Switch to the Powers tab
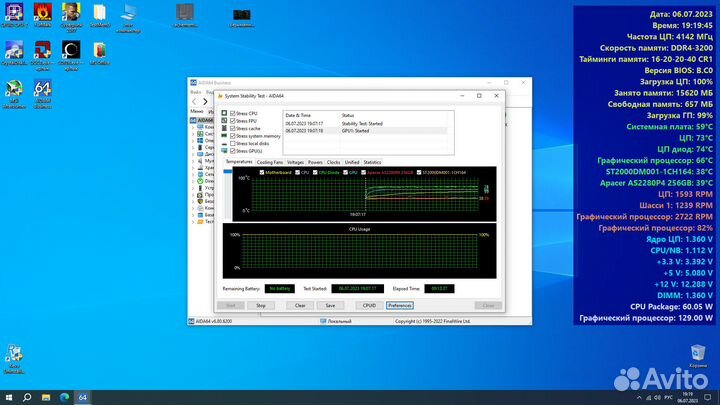Image resolution: width=720 pixels, height=405 pixels. coord(315,162)
